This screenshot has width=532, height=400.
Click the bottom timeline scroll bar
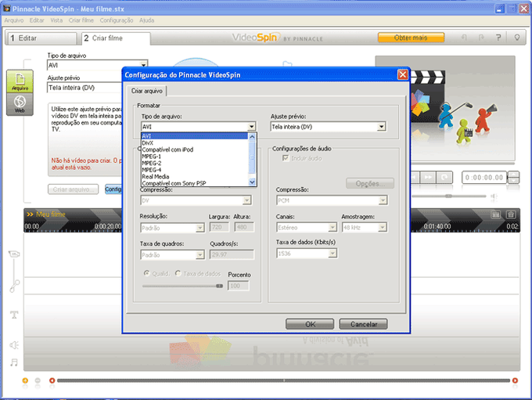click(283, 380)
